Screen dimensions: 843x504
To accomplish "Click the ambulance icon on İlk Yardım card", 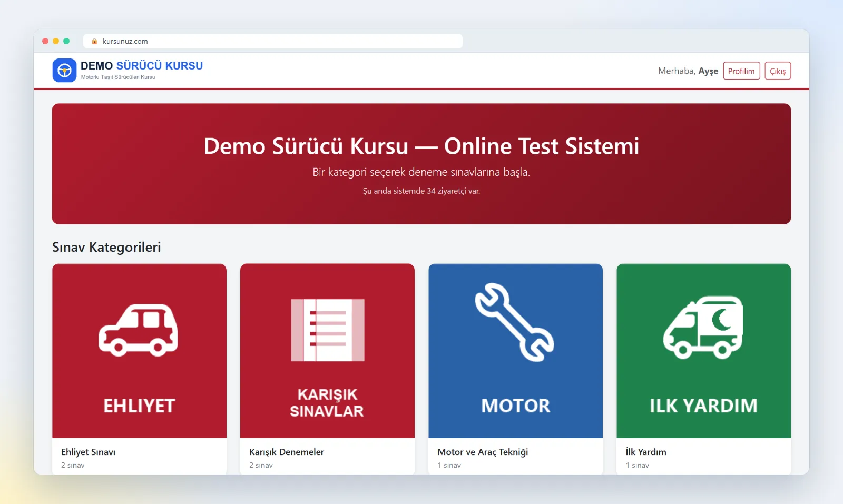I will 703,328.
